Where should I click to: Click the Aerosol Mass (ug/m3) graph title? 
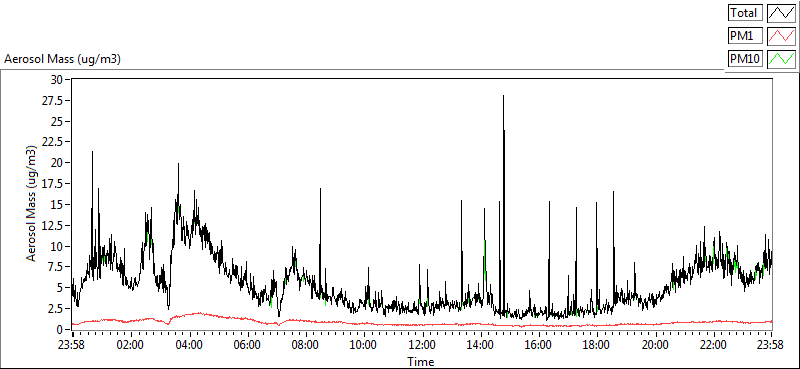click(x=62, y=59)
